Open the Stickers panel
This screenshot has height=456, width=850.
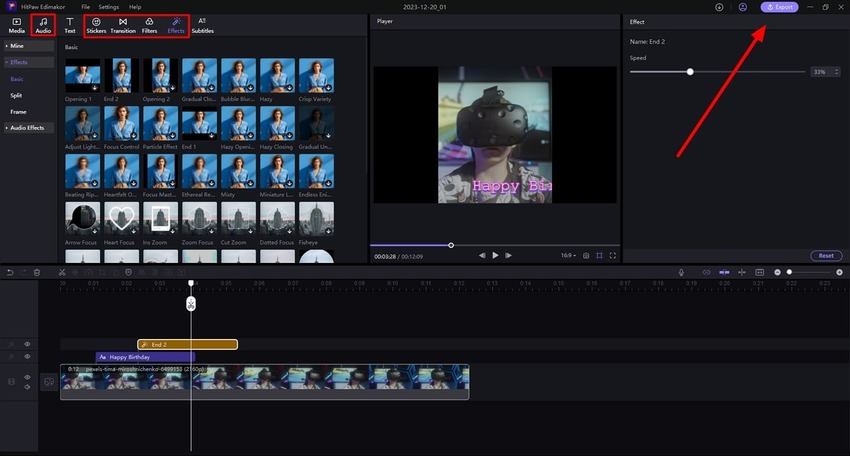pyautogui.click(x=96, y=25)
